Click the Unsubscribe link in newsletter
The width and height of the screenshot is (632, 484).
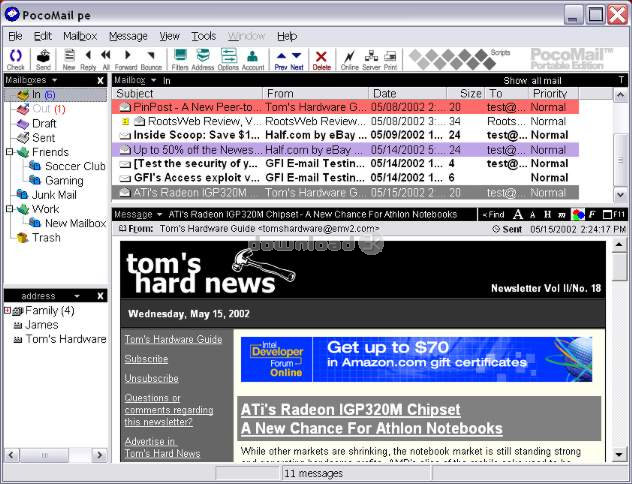[146, 379]
